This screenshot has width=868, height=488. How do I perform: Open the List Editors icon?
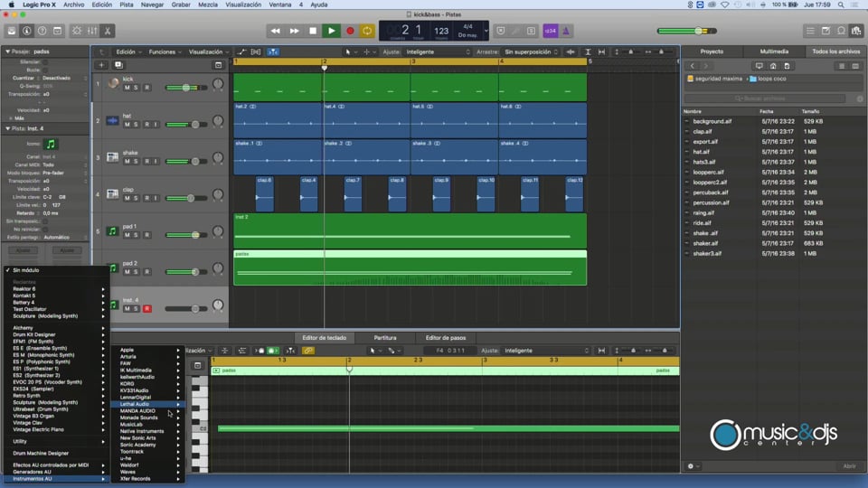pos(810,31)
